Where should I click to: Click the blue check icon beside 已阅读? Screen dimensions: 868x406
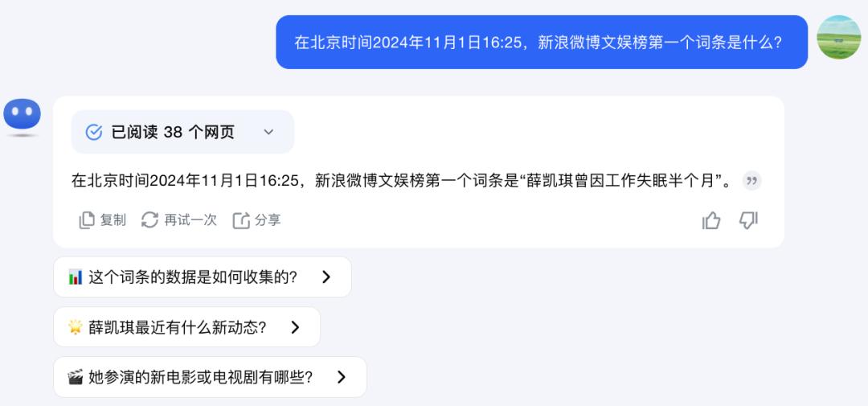(94, 132)
